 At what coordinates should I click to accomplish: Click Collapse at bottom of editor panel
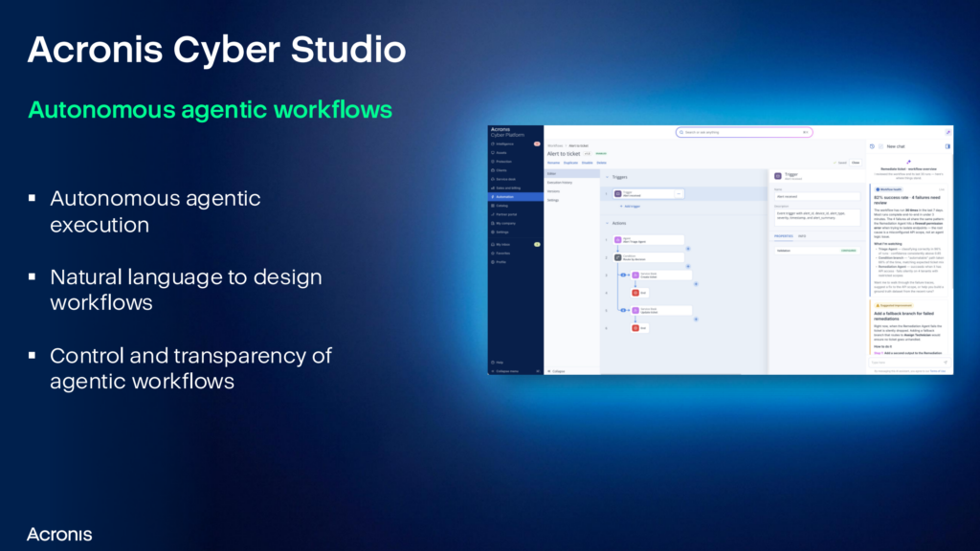pos(556,371)
